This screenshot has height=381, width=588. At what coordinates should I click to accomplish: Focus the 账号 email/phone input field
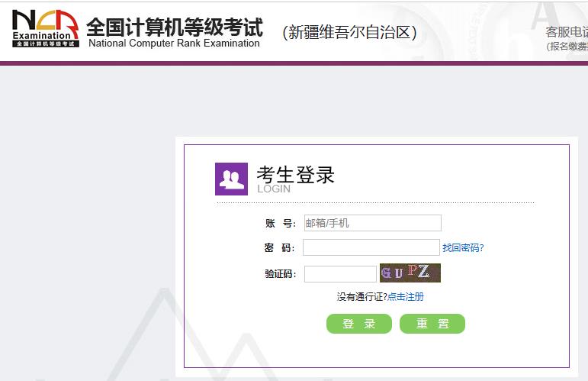[372, 223]
